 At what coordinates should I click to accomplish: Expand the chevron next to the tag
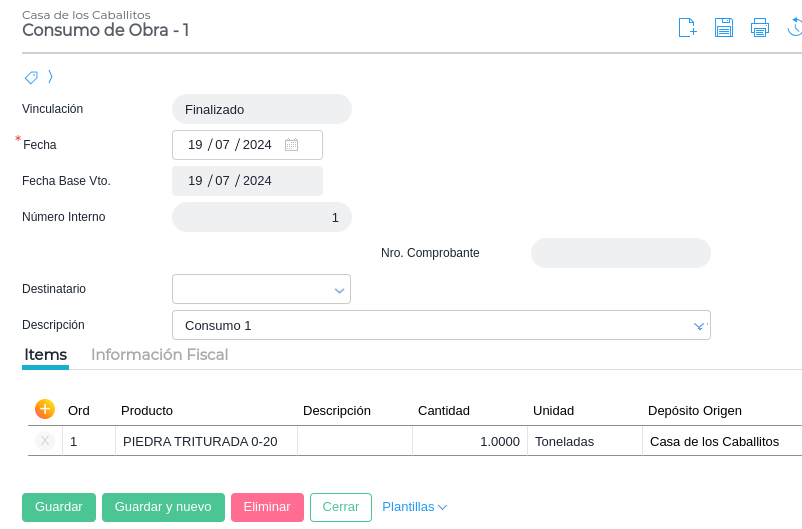point(50,77)
